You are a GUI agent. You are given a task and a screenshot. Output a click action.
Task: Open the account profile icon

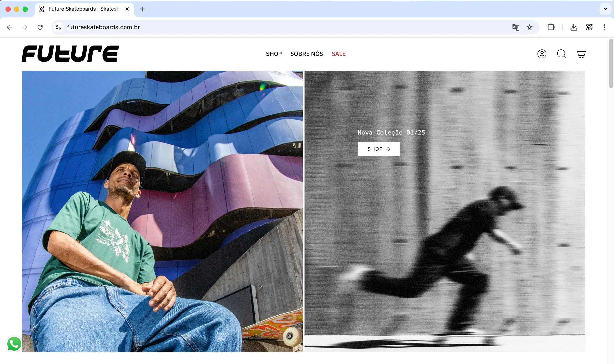click(542, 54)
